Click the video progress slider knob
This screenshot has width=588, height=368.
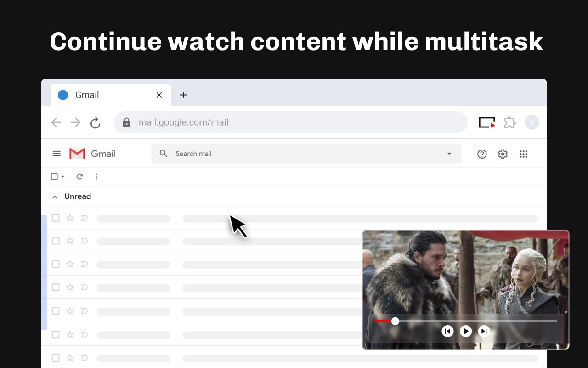pyautogui.click(x=395, y=321)
